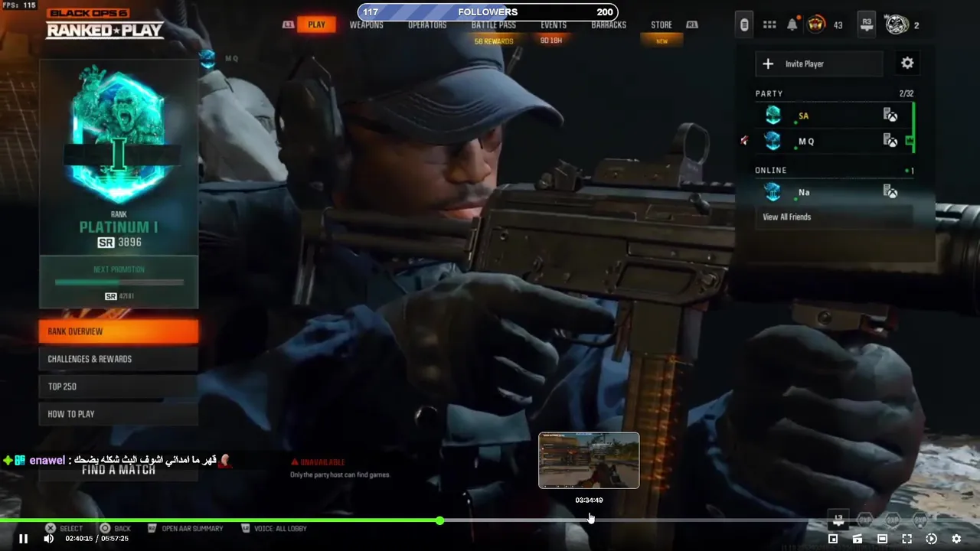Screen dimensions: 980x551
Task: Click the R1 bumper icon
Action: click(692, 24)
